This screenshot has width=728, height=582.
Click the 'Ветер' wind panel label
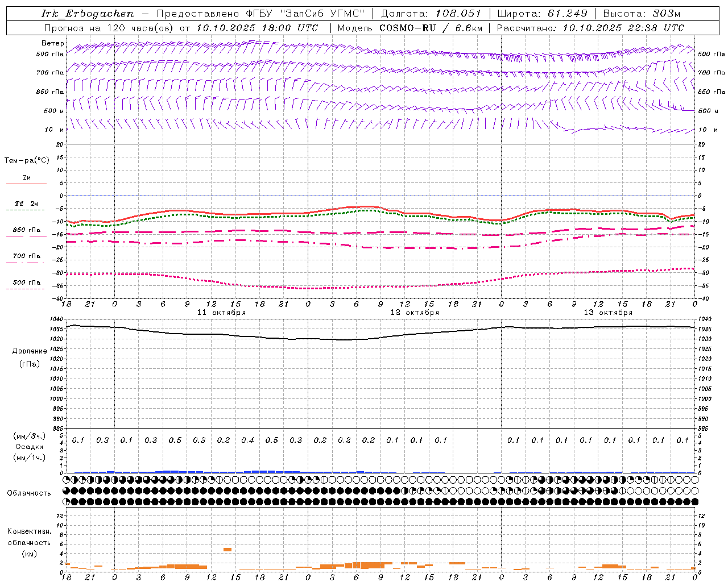[52, 43]
